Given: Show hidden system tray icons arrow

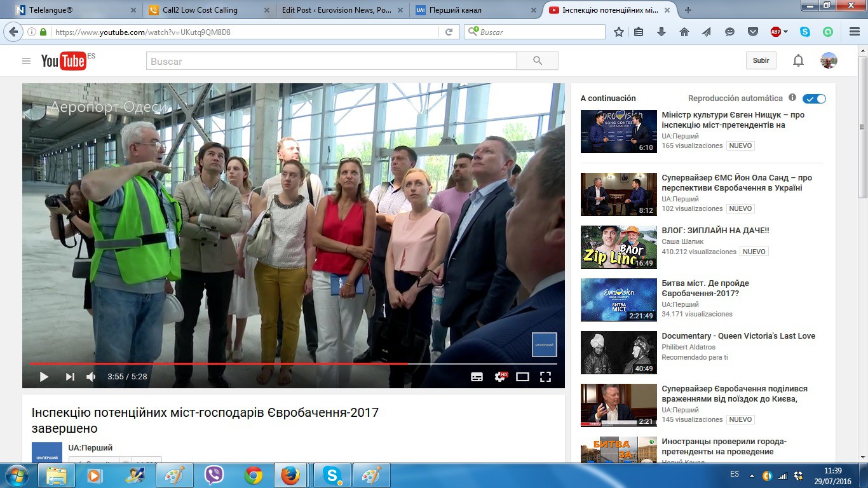Looking at the screenshot, I should point(752,475).
